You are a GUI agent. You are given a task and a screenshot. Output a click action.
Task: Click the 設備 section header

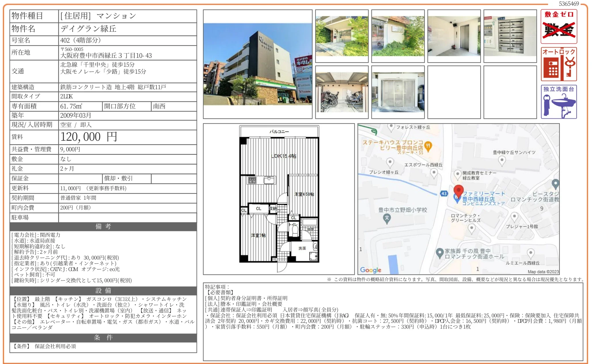(x=103, y=291)
